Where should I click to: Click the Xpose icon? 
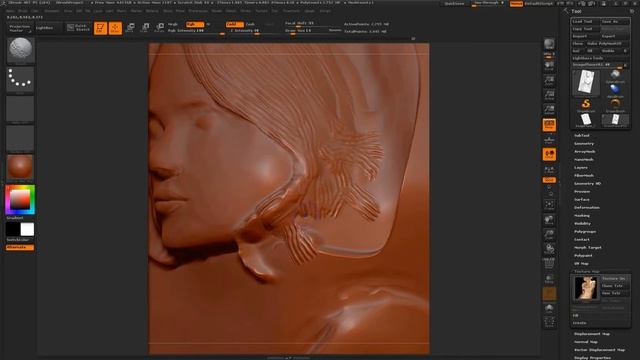549,322
